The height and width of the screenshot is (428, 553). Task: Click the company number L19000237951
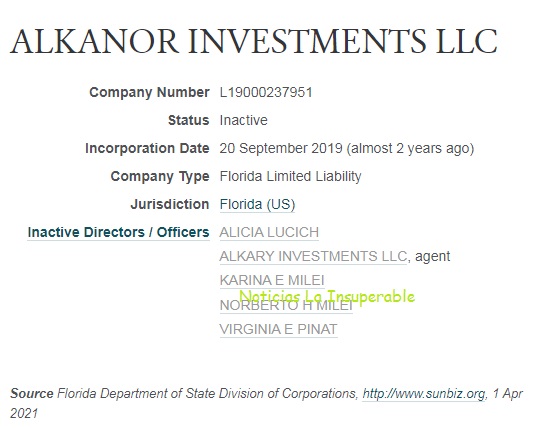[266, 92]
